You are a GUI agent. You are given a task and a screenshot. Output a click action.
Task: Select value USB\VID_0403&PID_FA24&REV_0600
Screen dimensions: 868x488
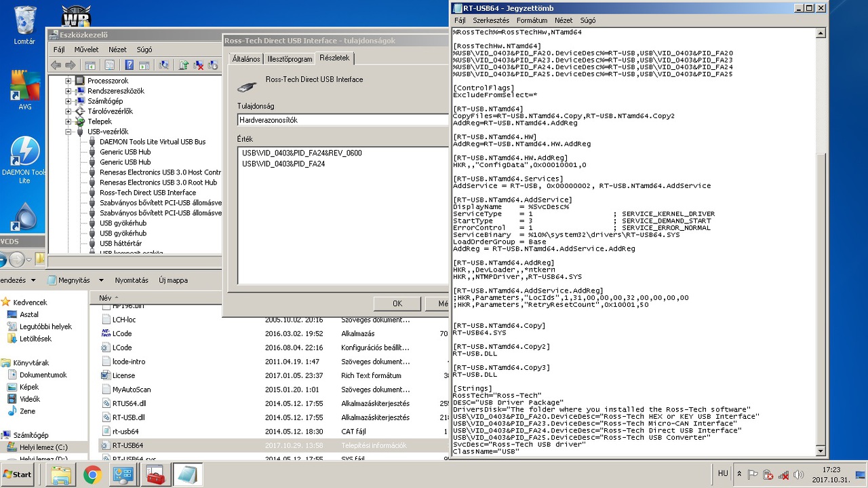click(302, 153)
